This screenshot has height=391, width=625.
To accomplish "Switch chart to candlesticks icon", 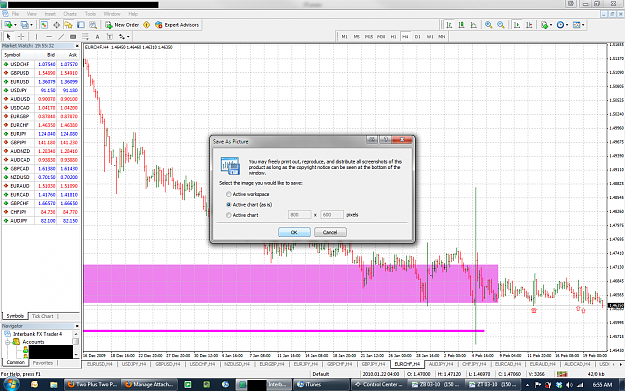I will pos(462,25).
